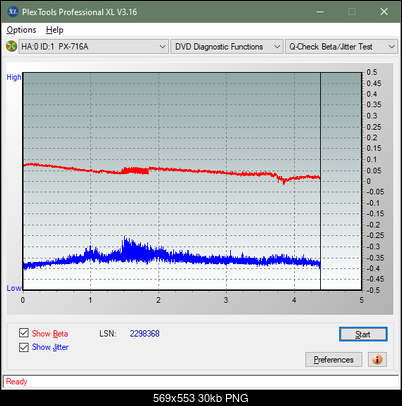Toggle the Show Beta checkbox
402x406 pixels.
click(24, 333)
